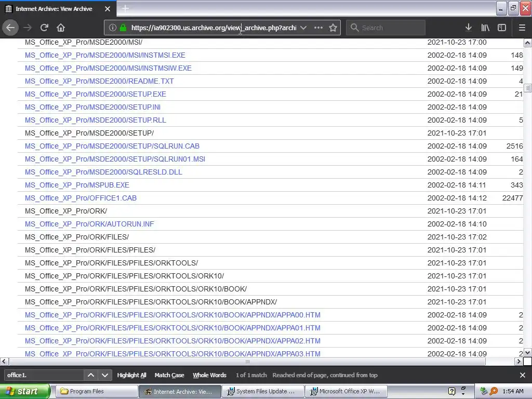The width and height of the screenshot is (532, 399).
Task: Focus the find text field containing office1.
Action: click(x=44, y=375)
